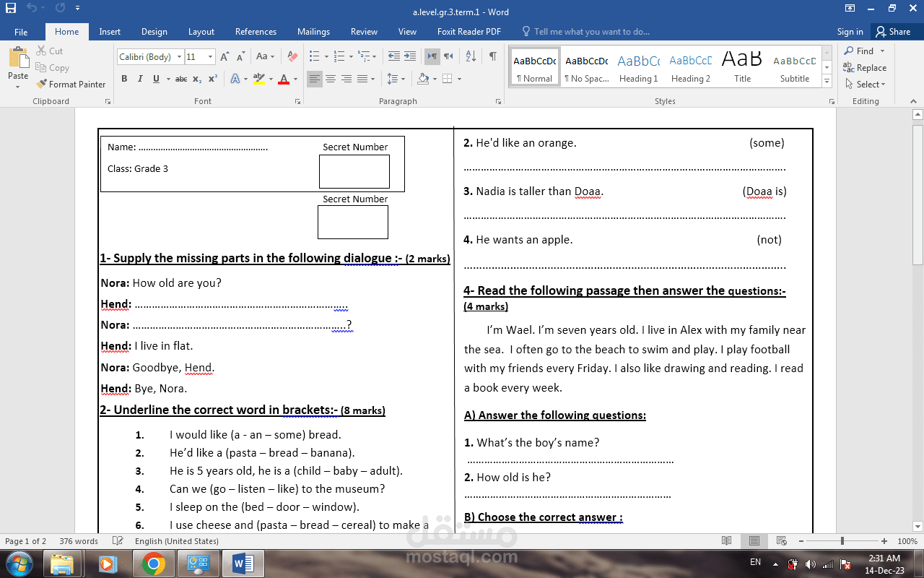Viewport: 924px width, 578px height.
Task: Open the Borders dropdown arrow
Action: pos(459,79)
